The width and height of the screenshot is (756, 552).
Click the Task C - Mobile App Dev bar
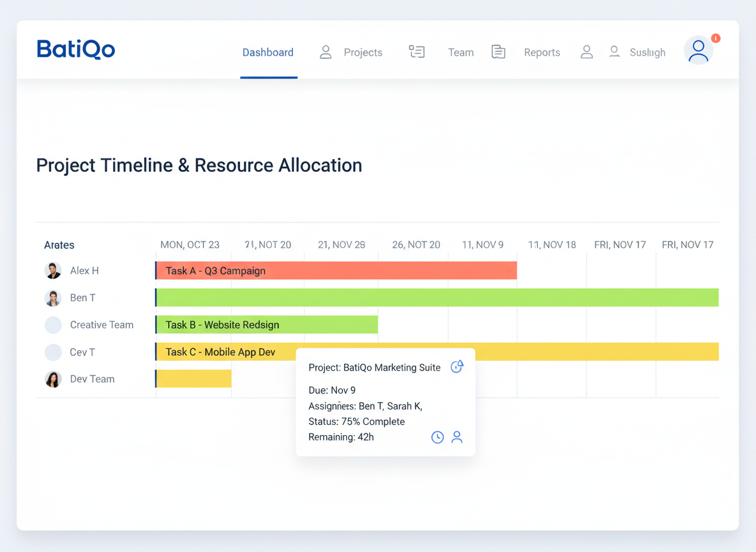click(223, 352)
